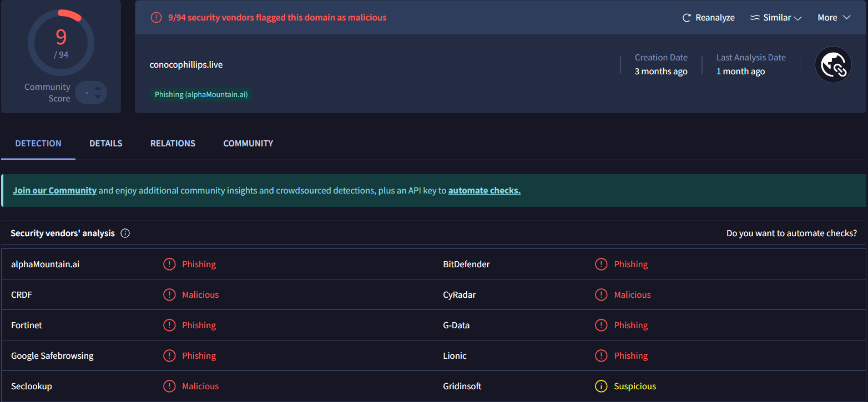Click Last Analysis Date 1 month ago value
The height and width of the screenshot is (402, 868).
(740, 72)
